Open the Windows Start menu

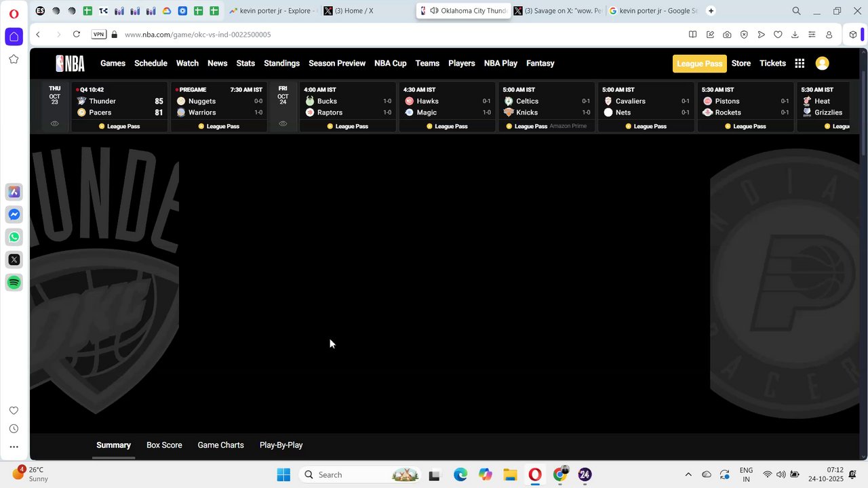click(x=283, y=474)
